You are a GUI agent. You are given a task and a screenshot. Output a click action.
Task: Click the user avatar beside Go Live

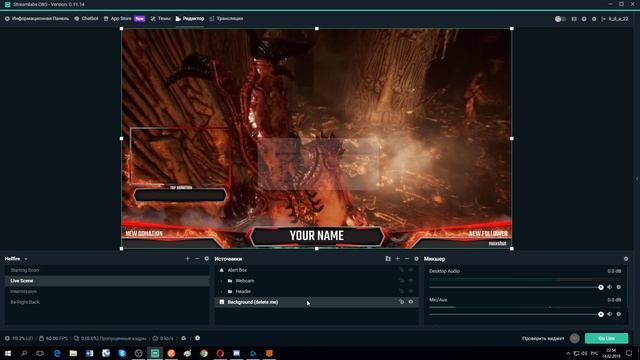coord(575,338)
